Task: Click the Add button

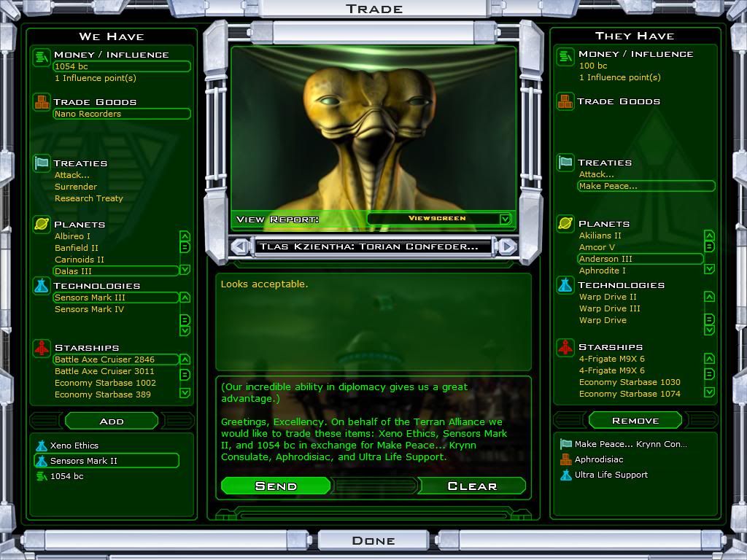Action: click(x=112, y=421)
